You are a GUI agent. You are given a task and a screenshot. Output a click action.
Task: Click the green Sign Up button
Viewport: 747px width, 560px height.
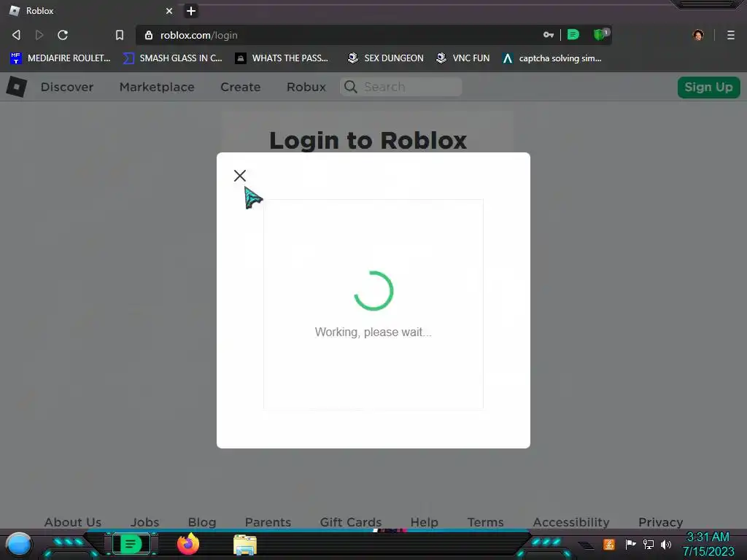pos(708,87)
